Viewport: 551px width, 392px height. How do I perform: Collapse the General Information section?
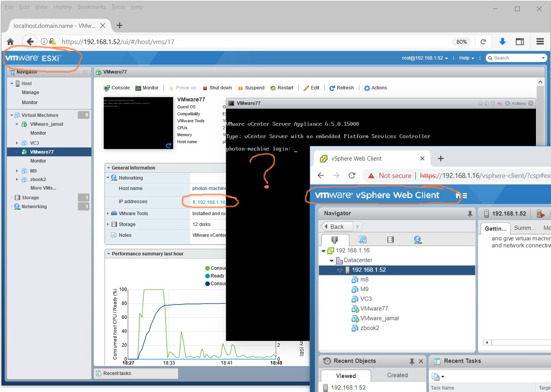click(109, 168)
